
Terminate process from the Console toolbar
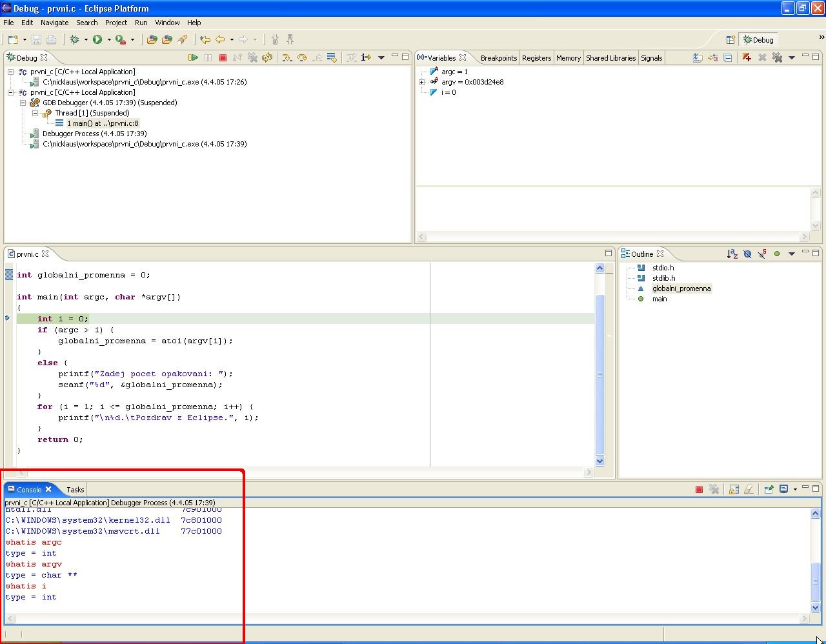[699, 489]
